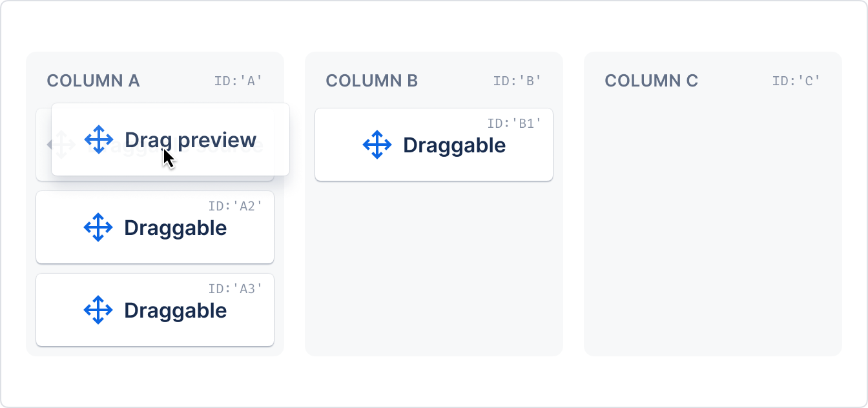Click the COLUMN A heading
The width and height of the screenshot is (868, 408).
[x=93, y=81]
